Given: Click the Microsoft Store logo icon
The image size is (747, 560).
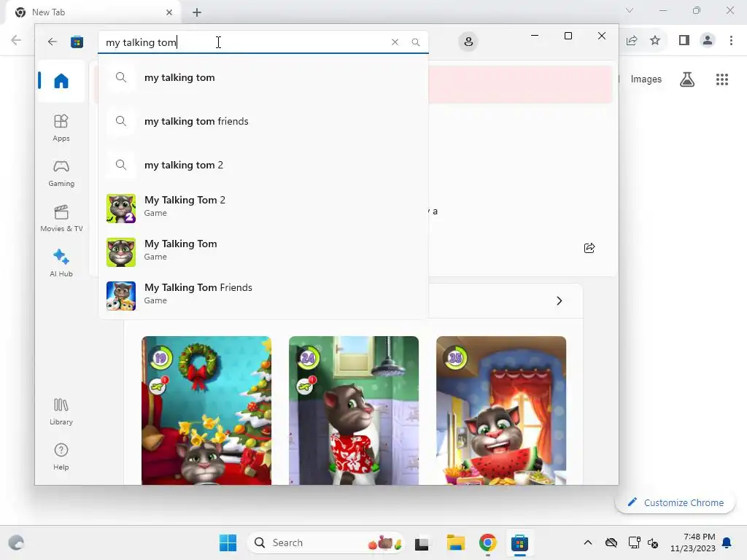Looking at the screenshot, I should (x=77, y=42).
